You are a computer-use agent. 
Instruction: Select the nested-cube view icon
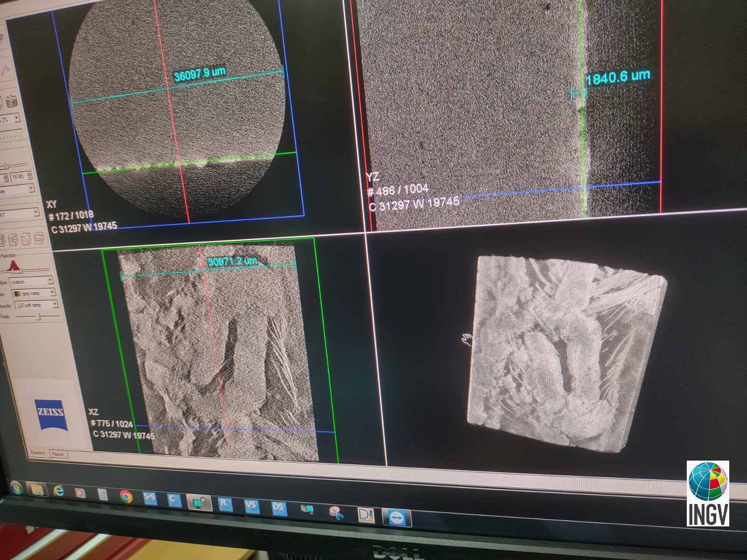(13, 240)
